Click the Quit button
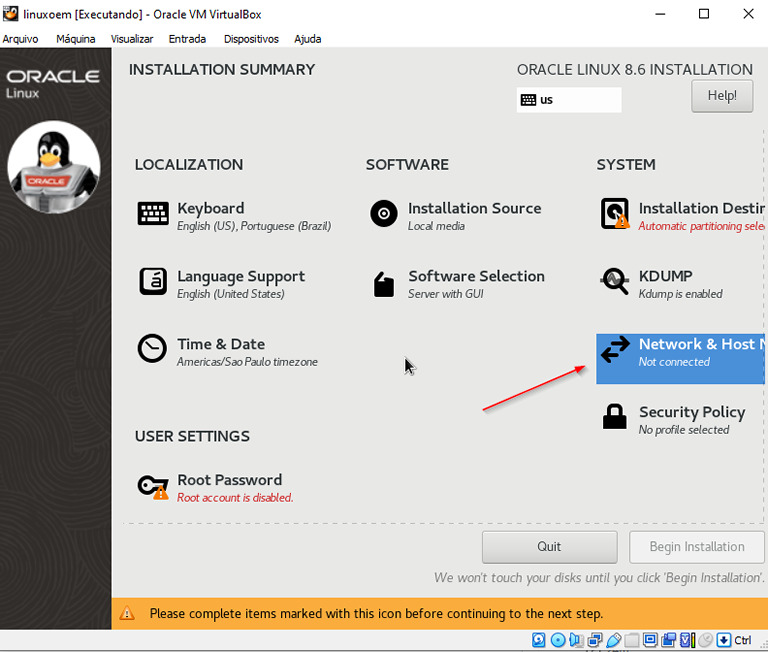The image size is (768, 652). coord(549,547)
